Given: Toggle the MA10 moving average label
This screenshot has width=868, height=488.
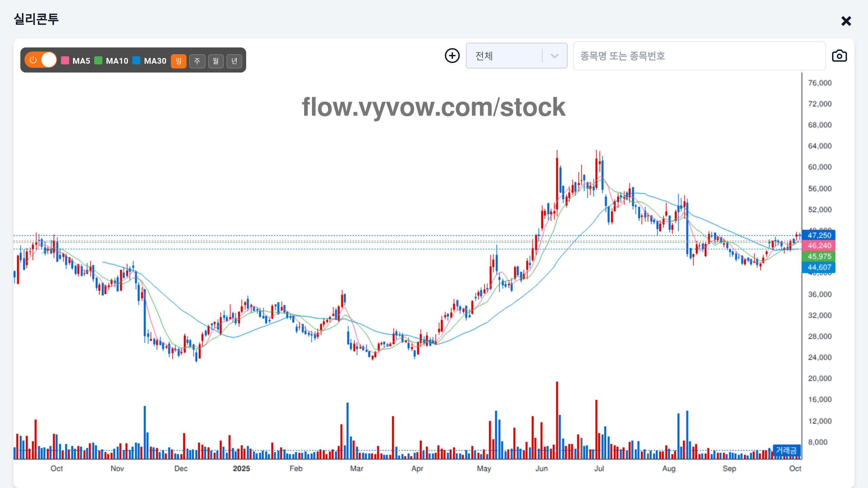Looking at the screenshot, I should (117, 61).
